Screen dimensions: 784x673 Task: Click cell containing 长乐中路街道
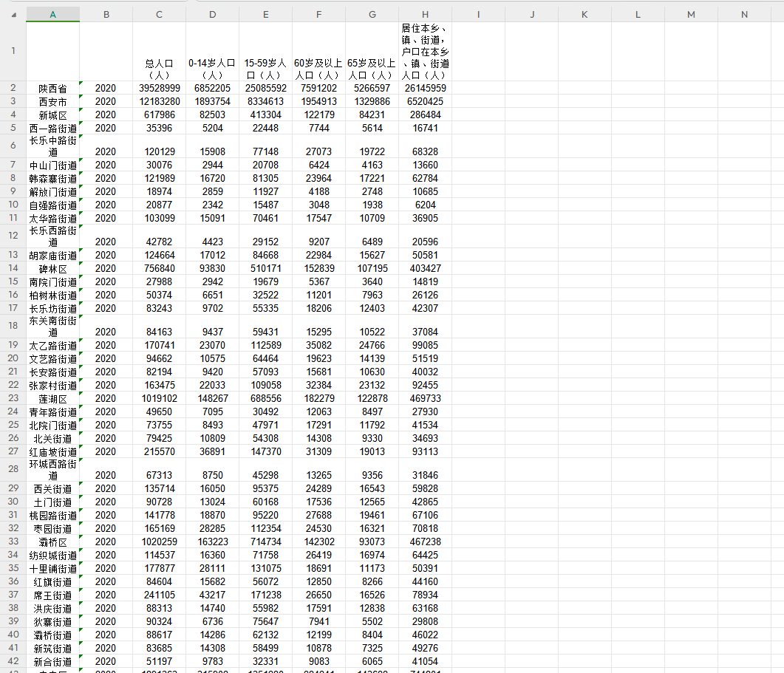pos(53,146)
